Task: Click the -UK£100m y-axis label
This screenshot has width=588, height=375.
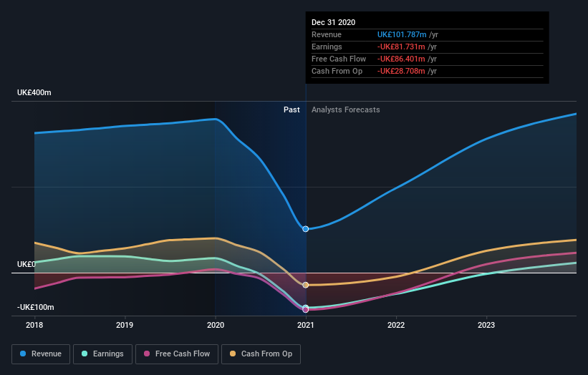Action: (x=36, y=307)
